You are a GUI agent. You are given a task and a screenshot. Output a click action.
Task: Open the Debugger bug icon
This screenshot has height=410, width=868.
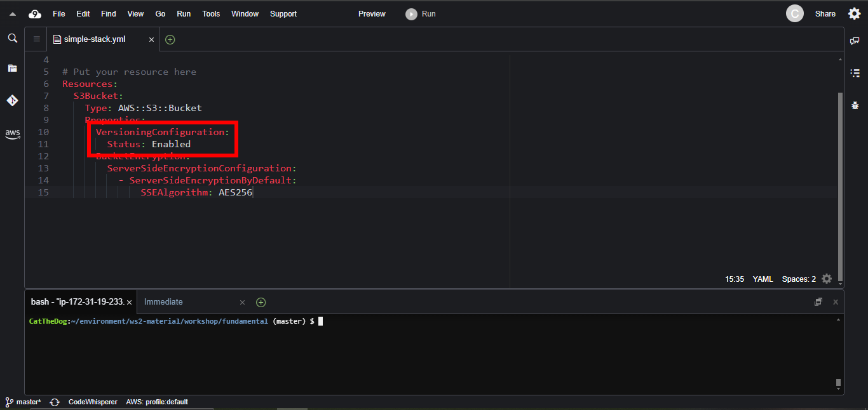[855, 105]
